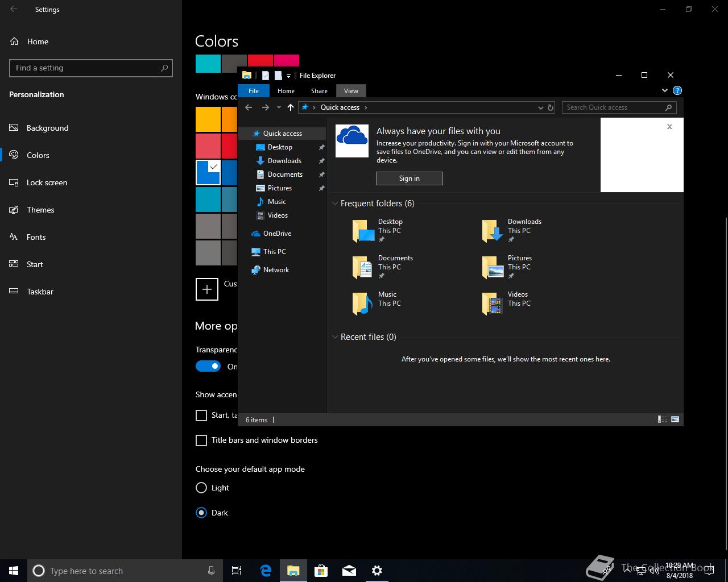Viewport: 728px width, 582px height.
Task: Open the Share ribbon tab
Action: 319,91
